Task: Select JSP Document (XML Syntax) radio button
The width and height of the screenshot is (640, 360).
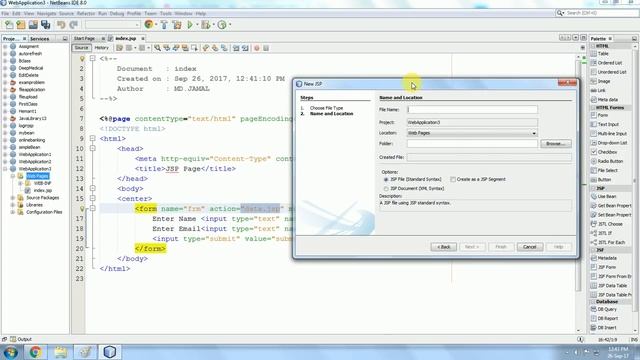Action: pos(386,189)
